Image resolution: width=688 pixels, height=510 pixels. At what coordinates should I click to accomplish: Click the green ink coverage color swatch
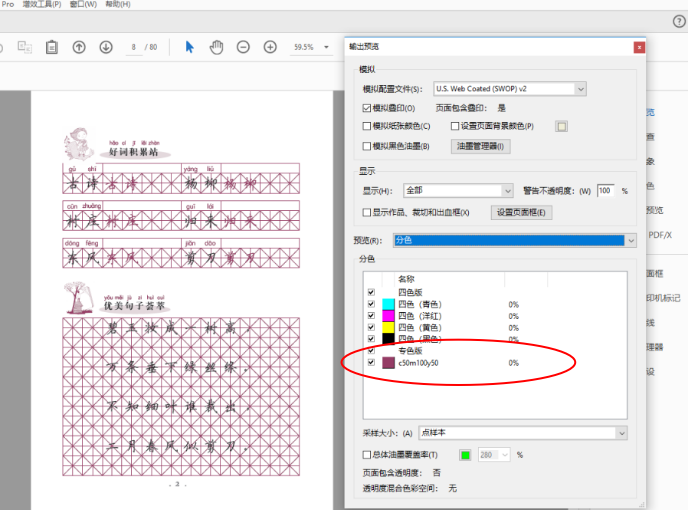pyautogui.click(x=465, y=455)
